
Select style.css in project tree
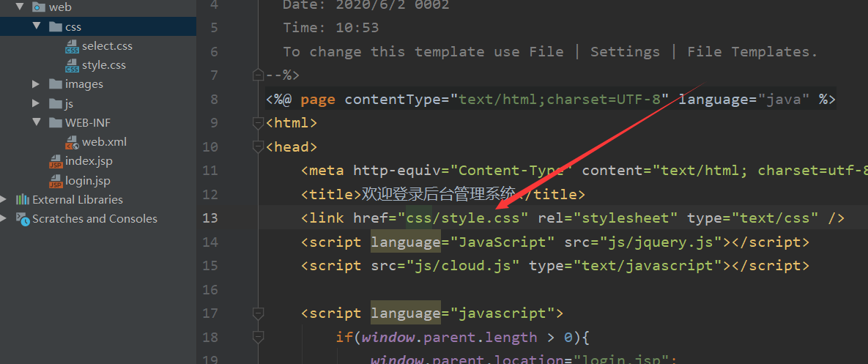tap(103, 65)
